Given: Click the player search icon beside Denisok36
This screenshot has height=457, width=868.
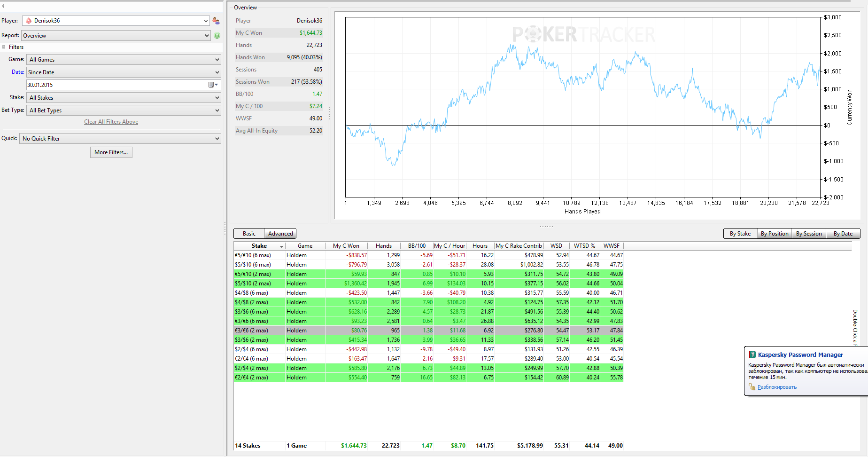Looking at the screenshot, I should pyautogui.click(x=216, y=21).
